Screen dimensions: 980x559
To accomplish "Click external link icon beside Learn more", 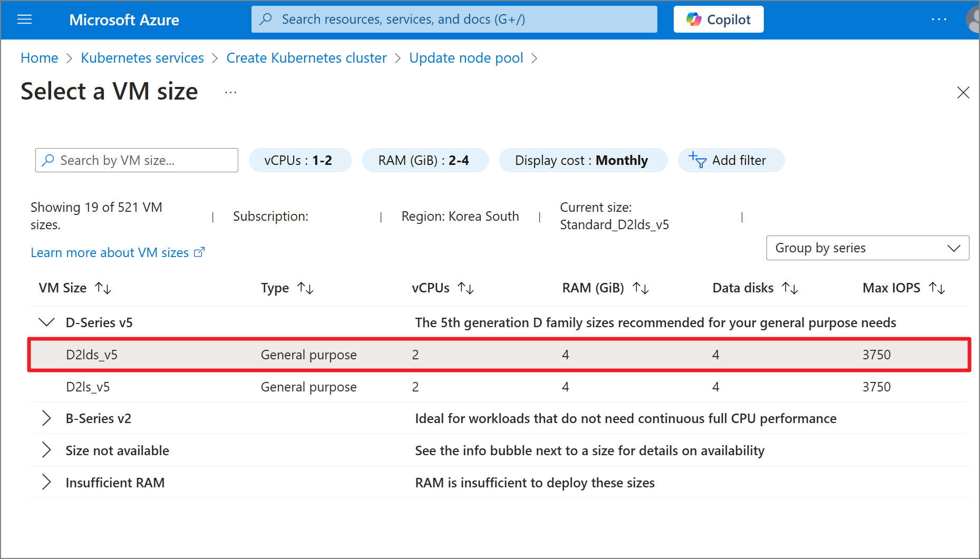I will tap(199, 252).
